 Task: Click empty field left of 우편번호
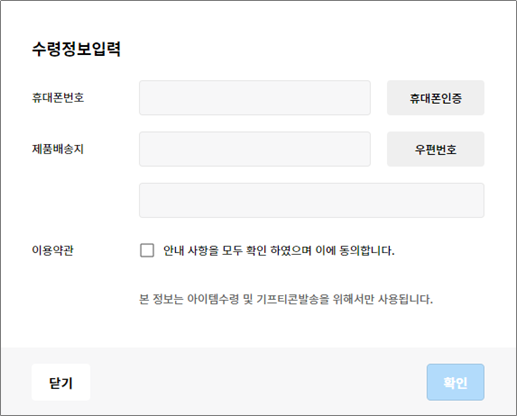coord(255,149)
